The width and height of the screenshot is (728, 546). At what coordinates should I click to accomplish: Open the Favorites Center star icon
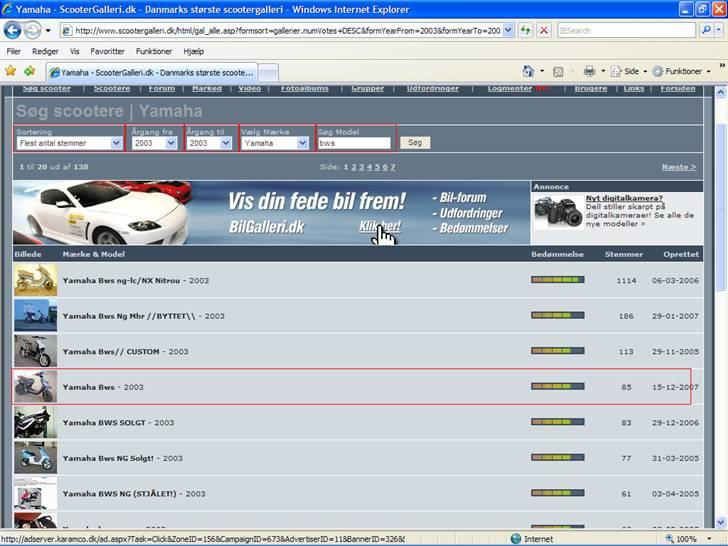coord(11,72)
